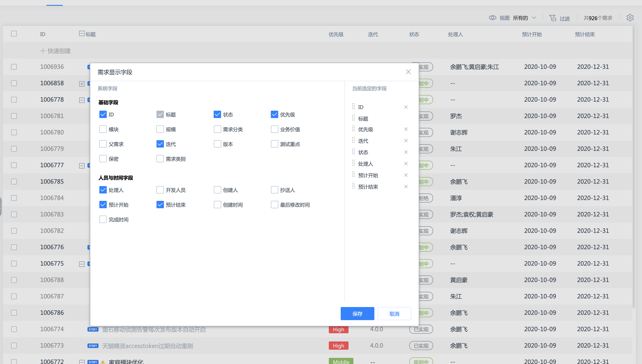Screen dimensions: 642x364
Task: Save the field selection with 保存
Action: (x=357, y=314)
